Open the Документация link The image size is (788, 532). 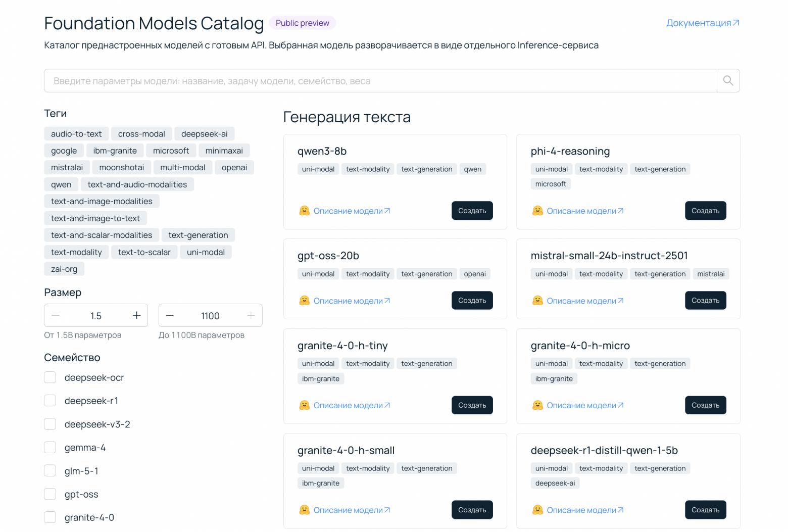tap(699, 22)
